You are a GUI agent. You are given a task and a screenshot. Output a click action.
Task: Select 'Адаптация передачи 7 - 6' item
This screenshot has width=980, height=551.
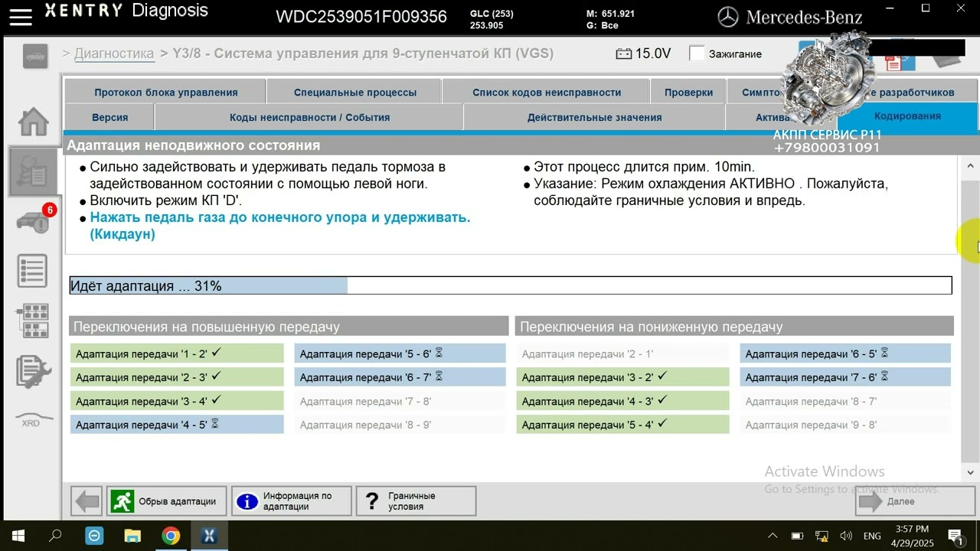[x=846, y=377]
